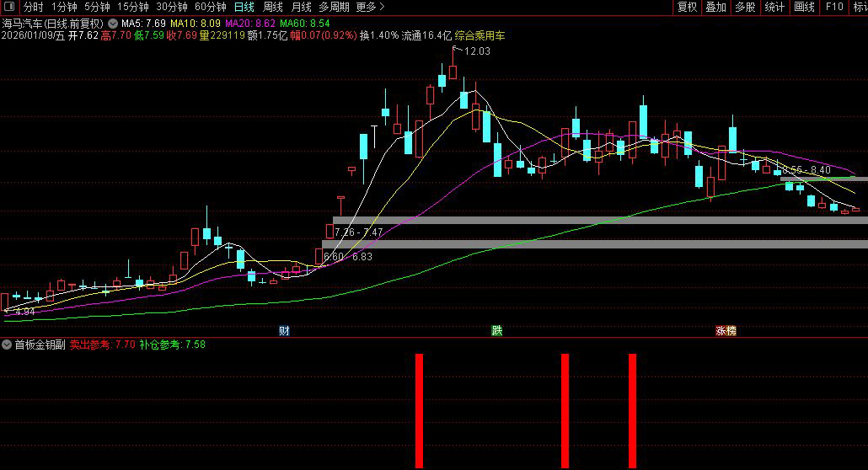
Task: Expand the 首板金钥副 indicator dropdown arrow
Action: tap(7, 344)
